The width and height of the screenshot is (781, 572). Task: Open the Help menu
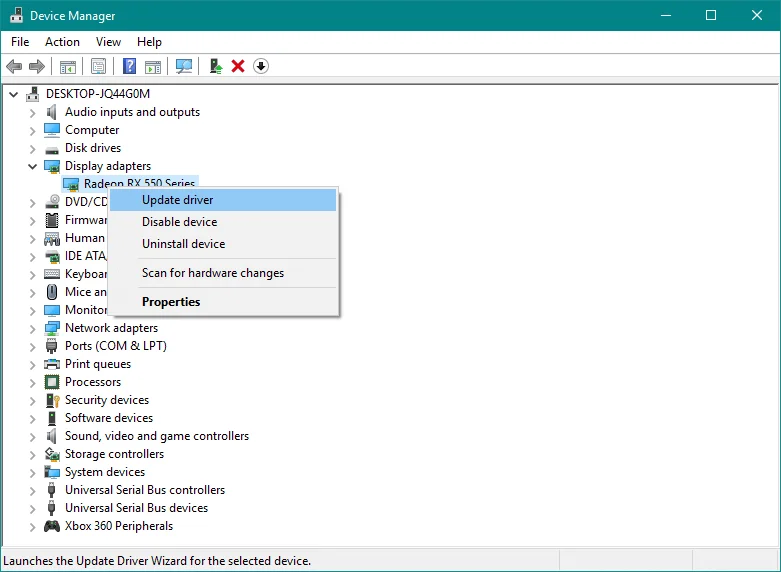(149, 42)
